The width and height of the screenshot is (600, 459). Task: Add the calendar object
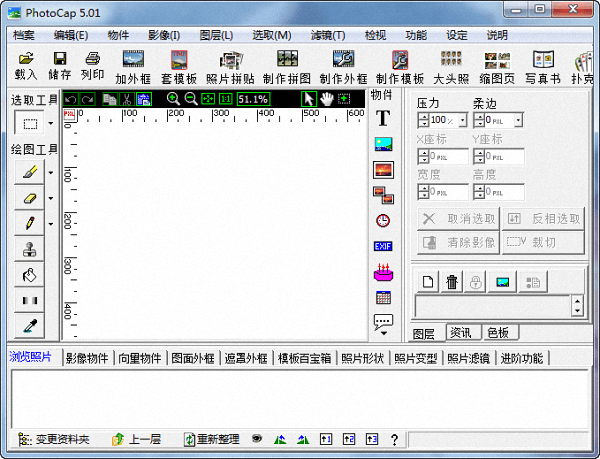click(383, 298)
